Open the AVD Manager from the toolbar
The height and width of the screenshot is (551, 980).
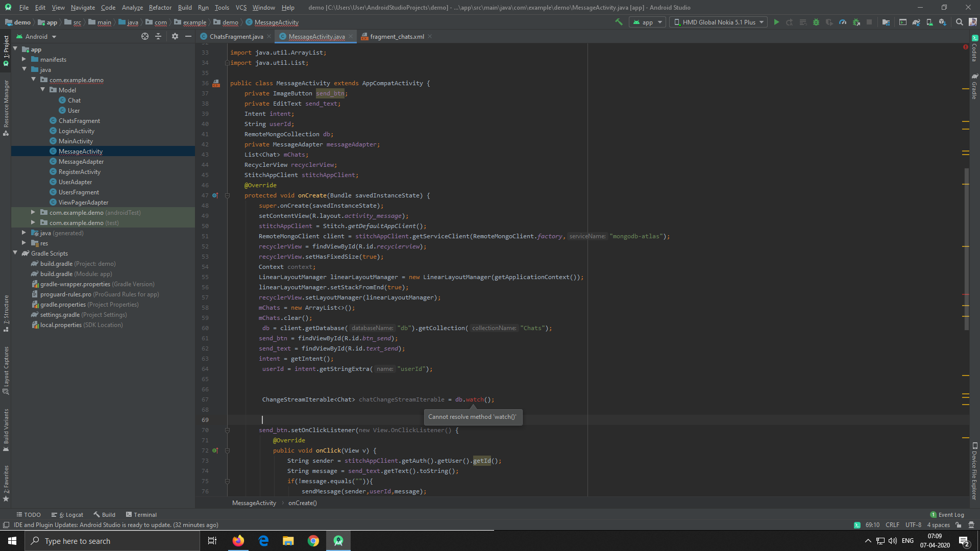[x=930, y=22]
